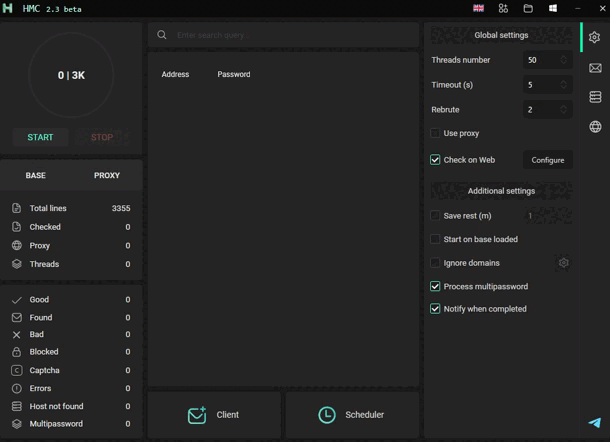Uncheck Notify when completed
610x442 pixels.
pos(435,309)
